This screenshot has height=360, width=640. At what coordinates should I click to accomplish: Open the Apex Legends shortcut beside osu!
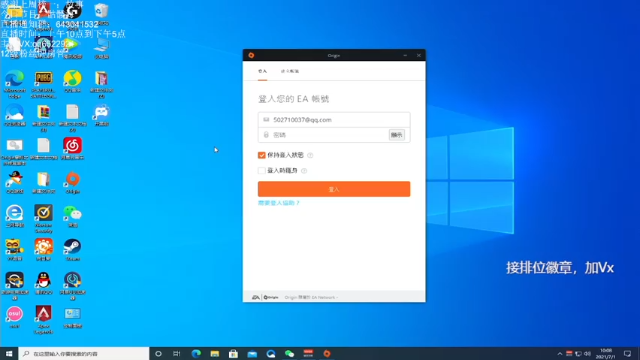(x=43, y=314)
